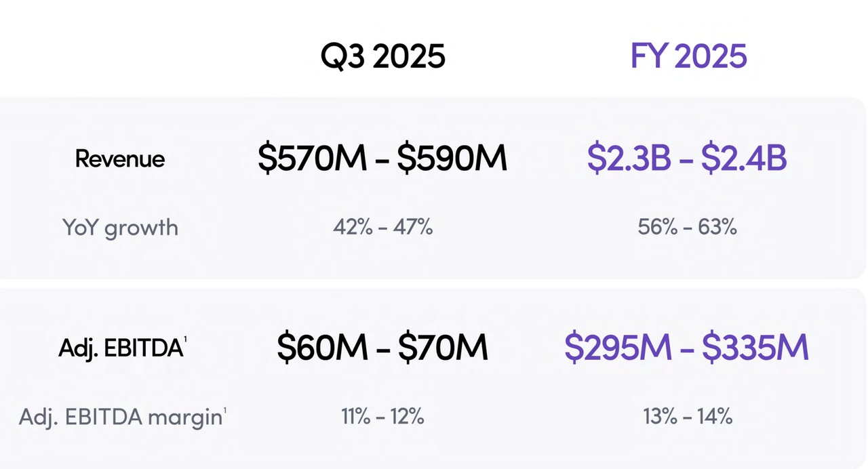Select the $2.3B full-year revenue figure
Image resolution: width=868 pixels, height=469 pixels.
(629, 159)
